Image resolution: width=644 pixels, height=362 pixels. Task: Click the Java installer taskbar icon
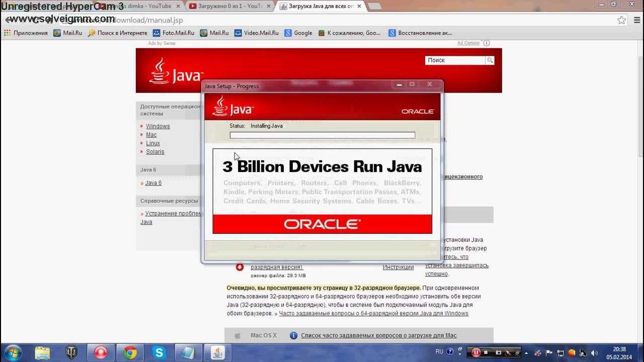pyautogui.click(x=218, y=352)
